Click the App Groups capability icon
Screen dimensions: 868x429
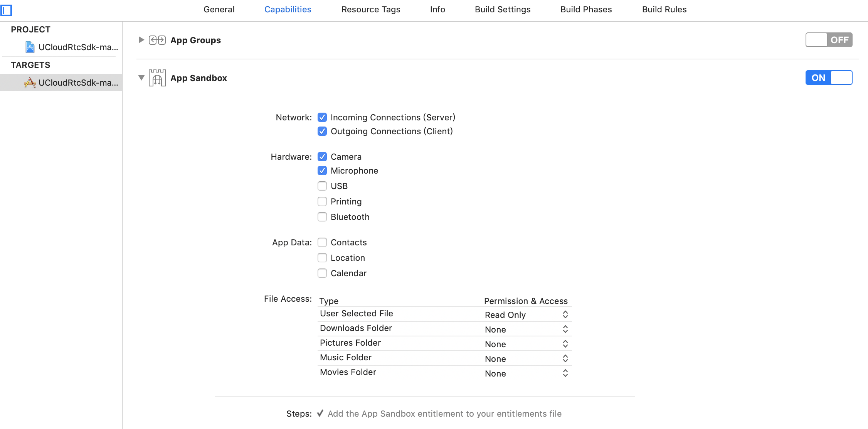coord(157,40)
